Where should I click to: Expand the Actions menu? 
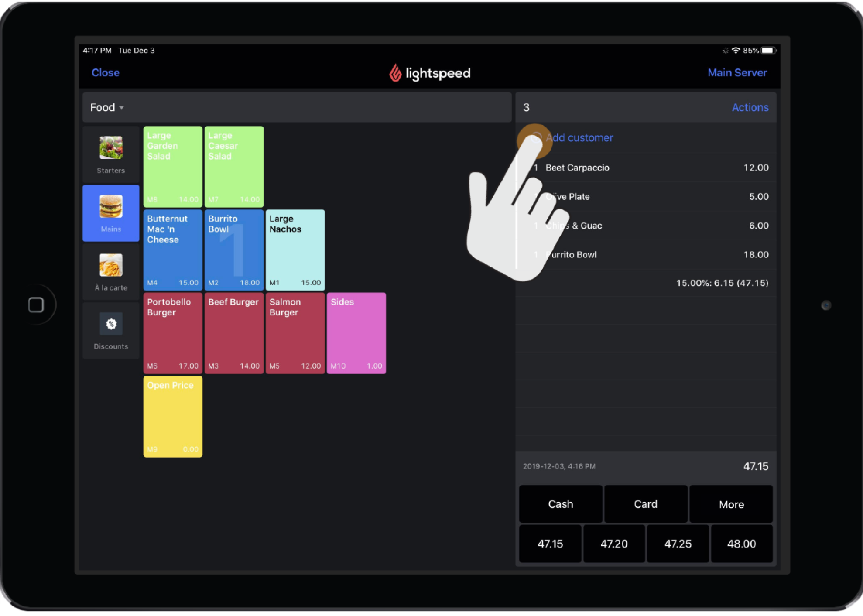click(x=750, y=107)
